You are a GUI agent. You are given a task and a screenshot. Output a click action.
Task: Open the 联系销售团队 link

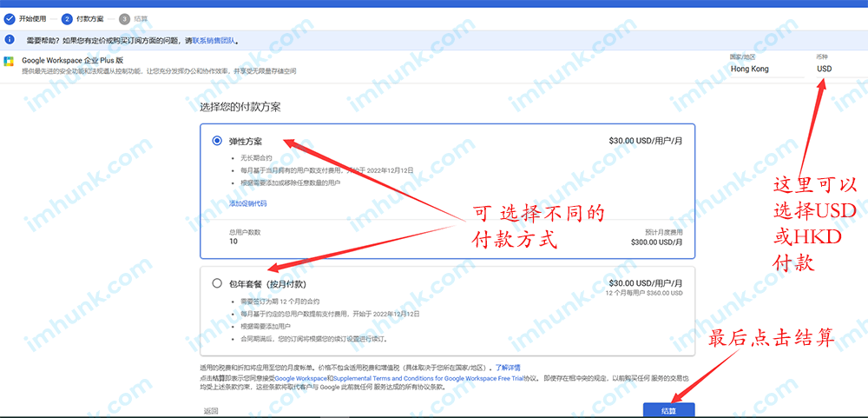pos(214,41)
